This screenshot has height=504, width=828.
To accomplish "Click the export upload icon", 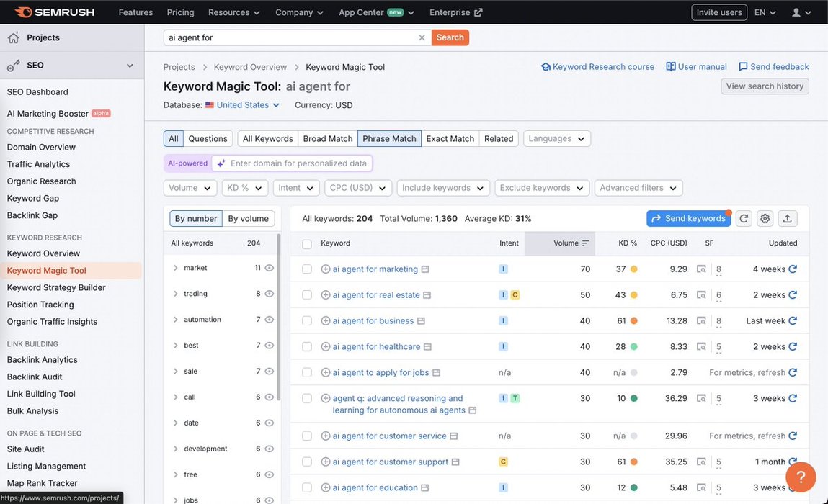I will (x=787, y=218).
